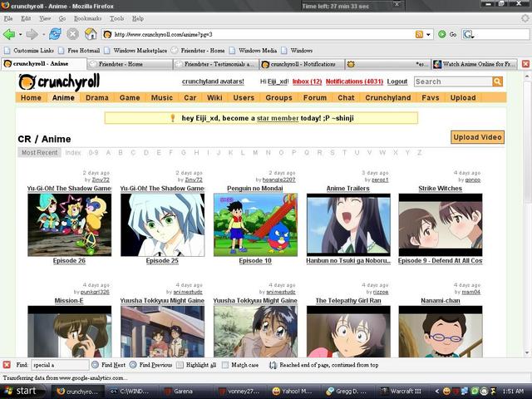Viewport: 532px width, 399px height.
Task: Close the Find bar with the red X
Action: point(7,365)
